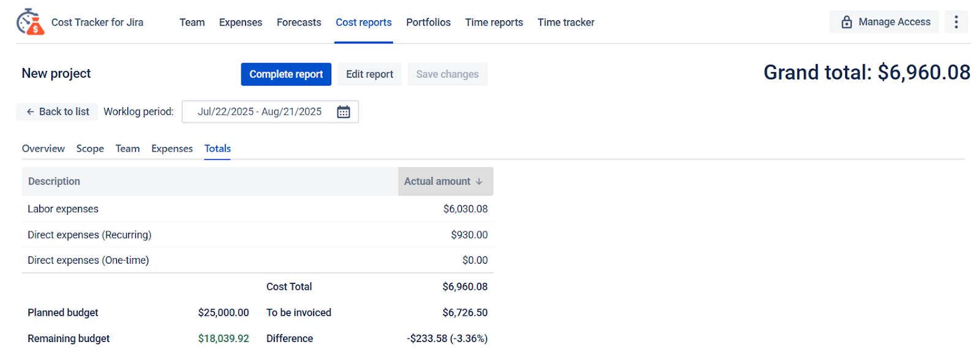Open the report's Expenses tab

(x=172, y=149)
